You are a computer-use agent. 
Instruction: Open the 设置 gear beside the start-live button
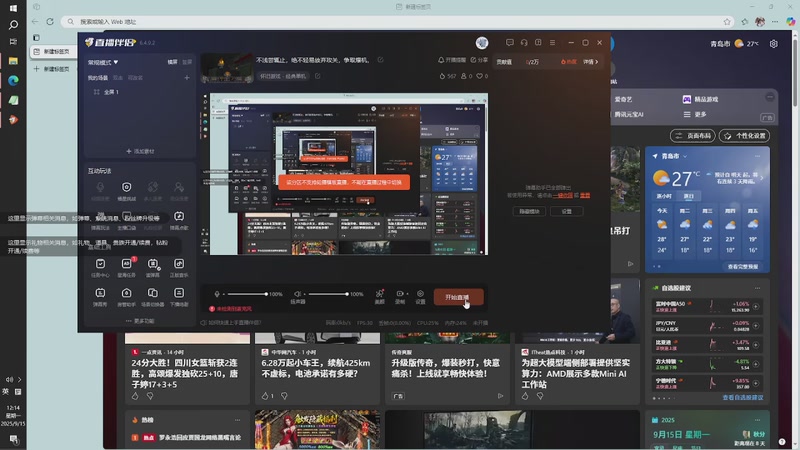coord(420,296)
